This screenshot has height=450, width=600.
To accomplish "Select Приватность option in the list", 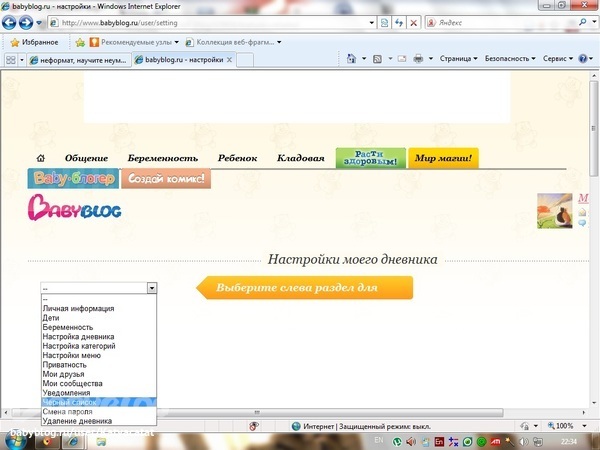I will 64,365.
